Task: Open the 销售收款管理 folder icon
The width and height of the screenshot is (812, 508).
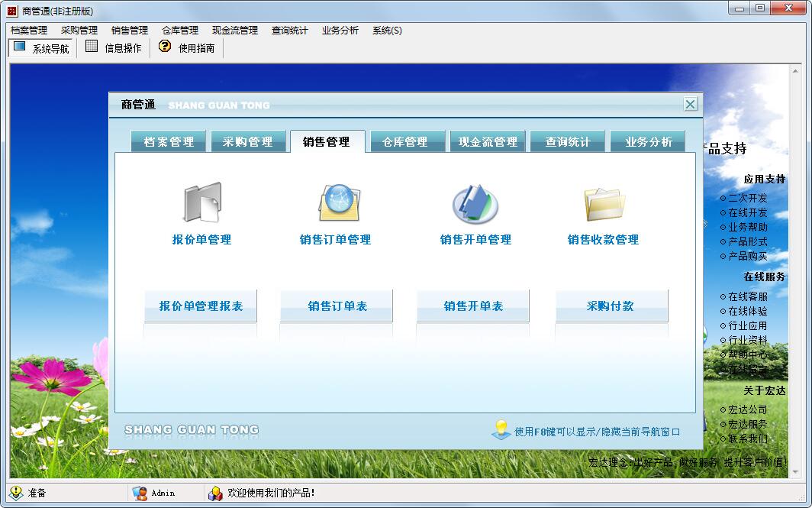Action: click(x=604, y=203)
